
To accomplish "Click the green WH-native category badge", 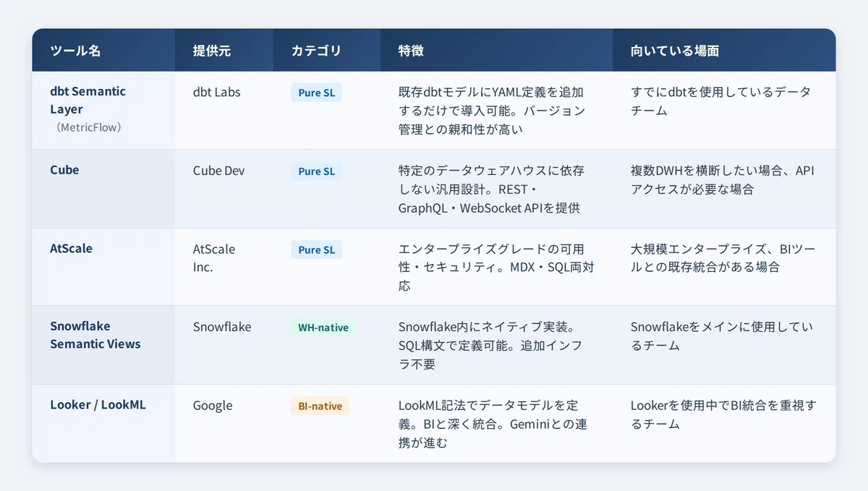I will tap(323, 328).
